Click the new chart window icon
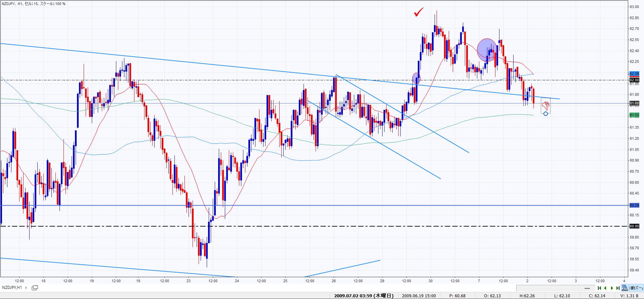This screenshot has height=299, width=644. click(x=35, y=288)
